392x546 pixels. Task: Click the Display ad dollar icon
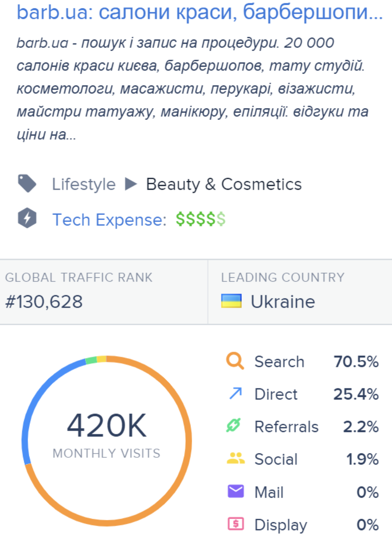point(236,524)
